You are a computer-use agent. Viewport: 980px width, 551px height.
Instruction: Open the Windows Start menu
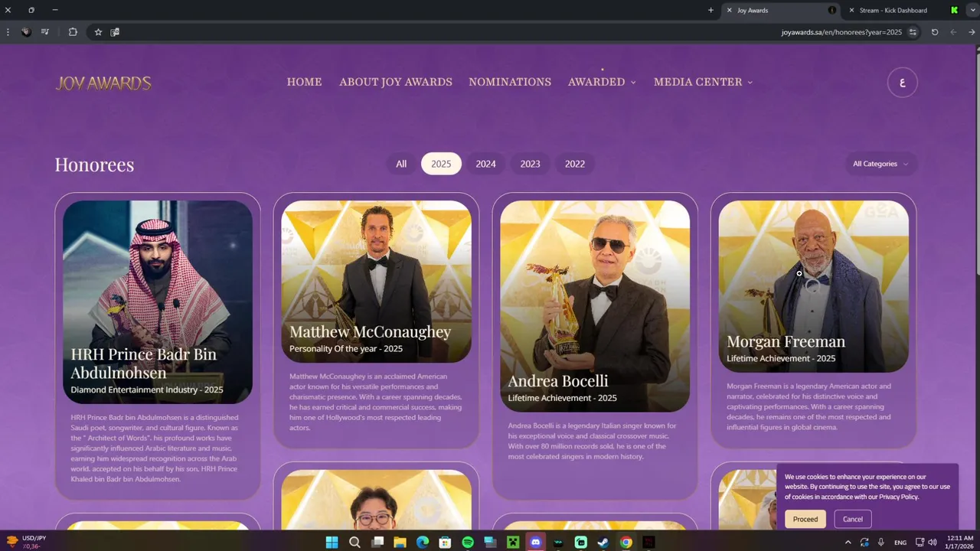tap(332, 542)
